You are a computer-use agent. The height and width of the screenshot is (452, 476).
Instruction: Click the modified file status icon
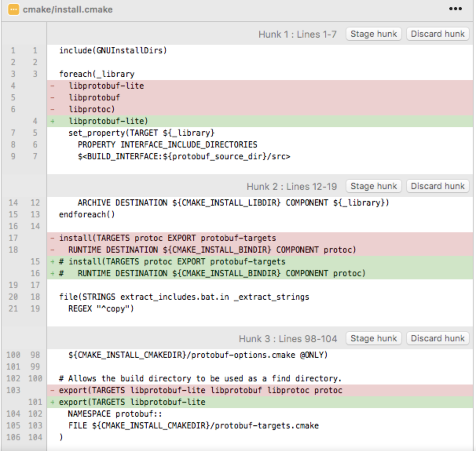[x=13, y=9]
